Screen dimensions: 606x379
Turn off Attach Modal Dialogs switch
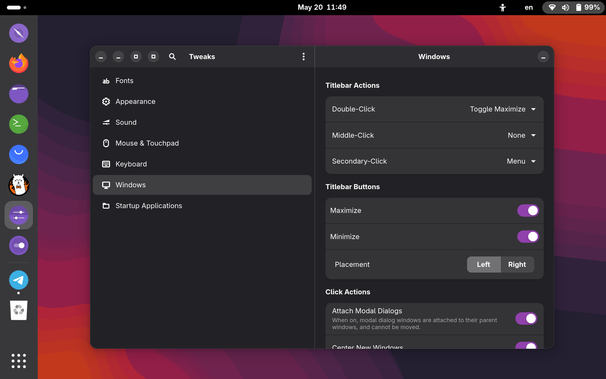[526, 318]
